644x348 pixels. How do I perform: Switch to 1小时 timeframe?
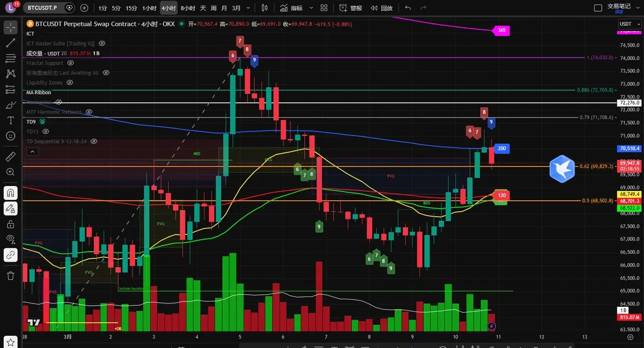pos(149,8)
